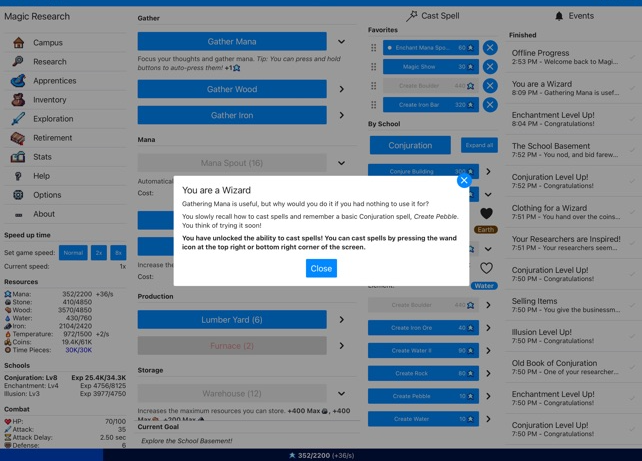Set game speed to Normal

click(x=73, y=253)
